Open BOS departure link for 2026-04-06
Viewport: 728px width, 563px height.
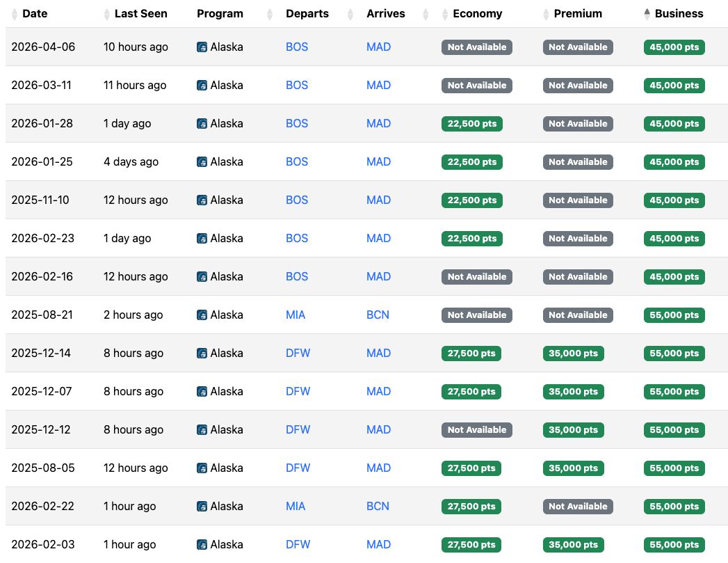[297, 47]
